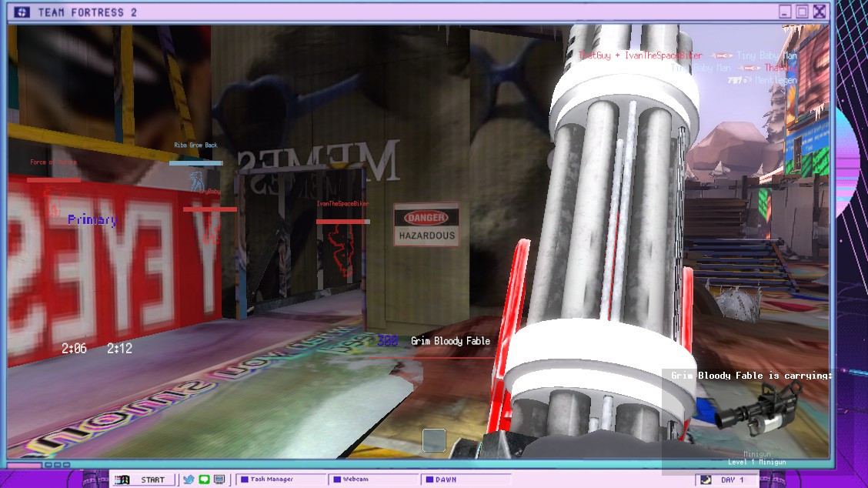The height and width of the screenshot is (488, 868).
Task: Click the 'Ribs Grow Back' player nameplate
Action: coord(196,145)
